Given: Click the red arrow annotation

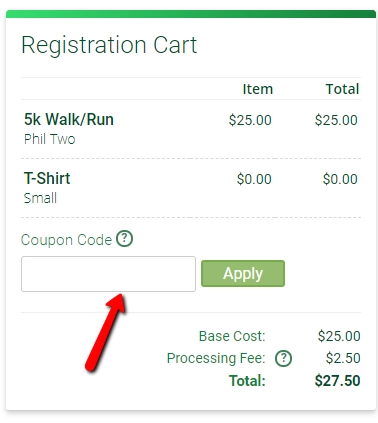Looking at the screenshot, I should [x=105, y=333].
